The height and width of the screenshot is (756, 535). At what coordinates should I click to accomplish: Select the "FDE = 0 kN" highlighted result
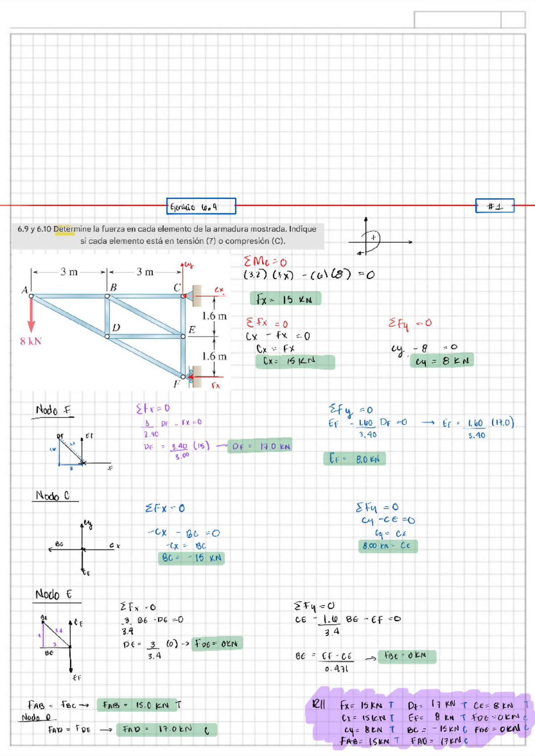[x=217, y=644]
